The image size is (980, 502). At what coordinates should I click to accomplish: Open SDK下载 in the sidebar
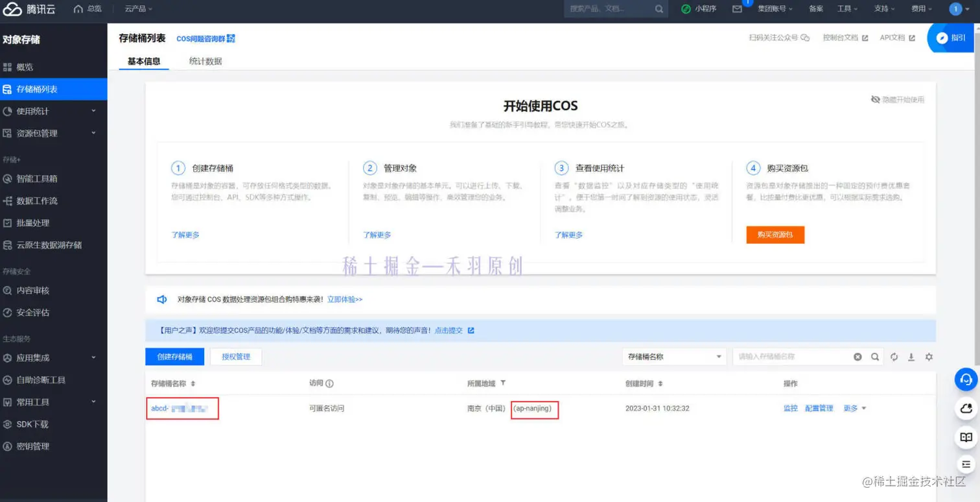53,424
